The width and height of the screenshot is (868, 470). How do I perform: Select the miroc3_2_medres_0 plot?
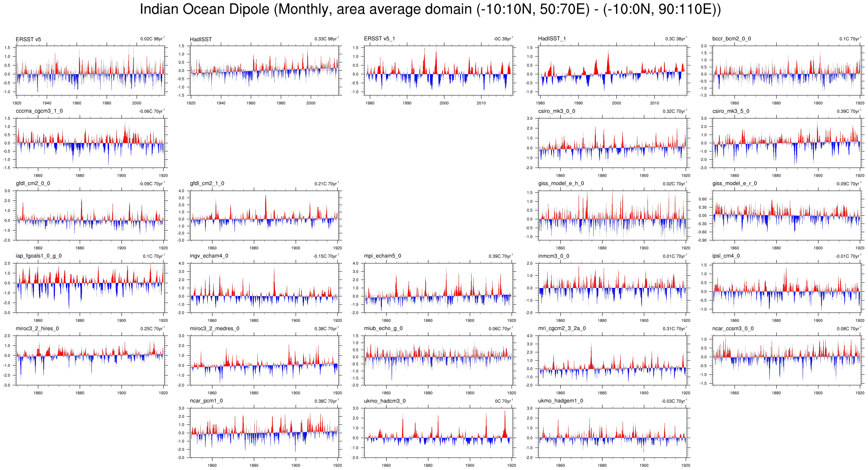pos(264,360)
